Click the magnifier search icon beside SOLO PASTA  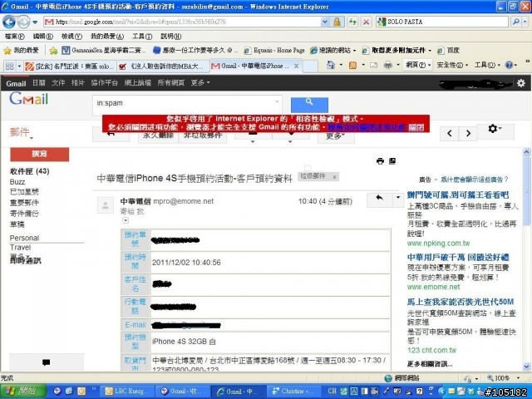tap(516, 22)
